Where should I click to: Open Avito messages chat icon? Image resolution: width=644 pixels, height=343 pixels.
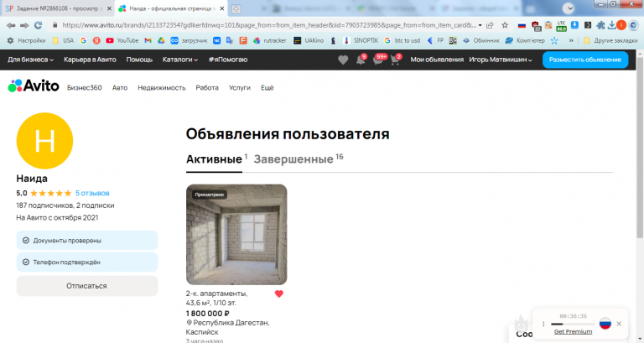pyautogui.click(x=378, y=60)
